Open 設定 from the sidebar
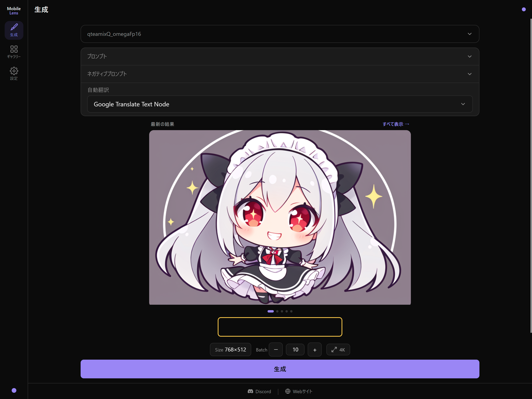 pos(14,73)
